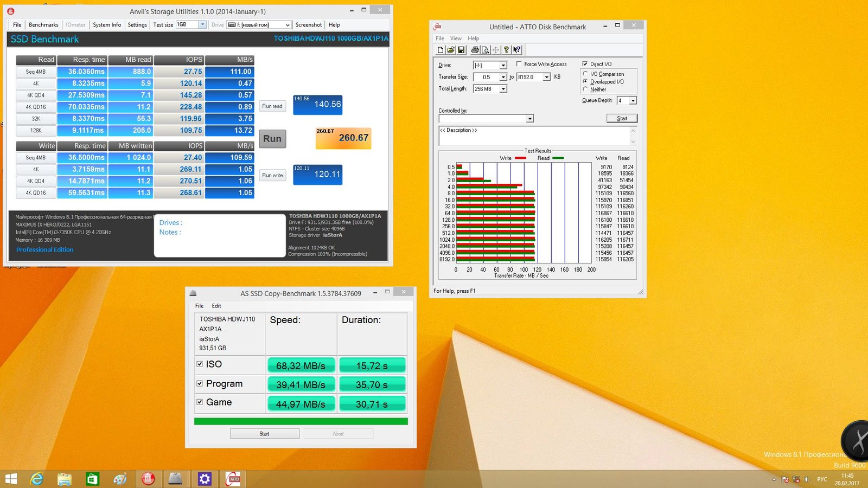868x488 pixels.
Task: Activate the context help pointer icon in ATTO
Action: pyautogui.click(x=517, y=50)
